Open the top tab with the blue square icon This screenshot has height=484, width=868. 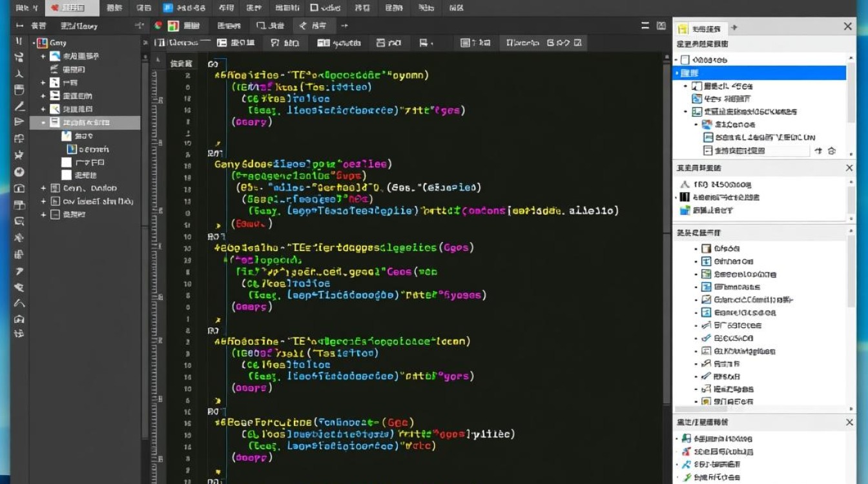184,8
